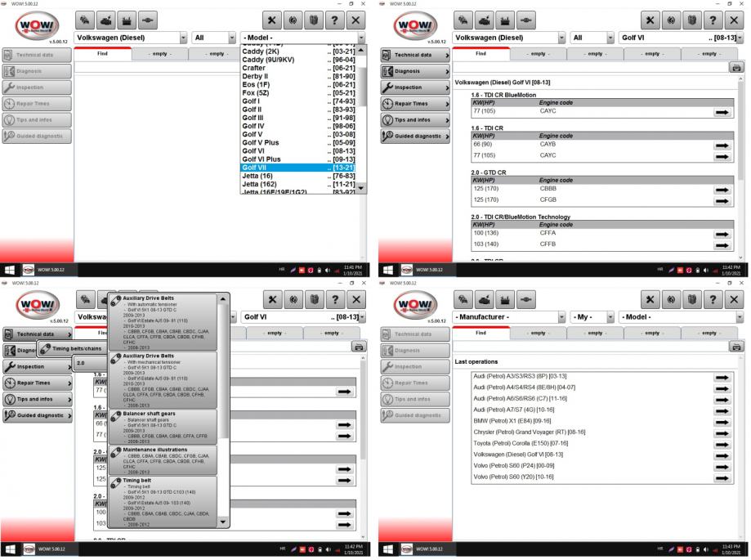Click arrow for CFFB 103 (140) engine row
751x560 pixels.
tap(722, 245)
